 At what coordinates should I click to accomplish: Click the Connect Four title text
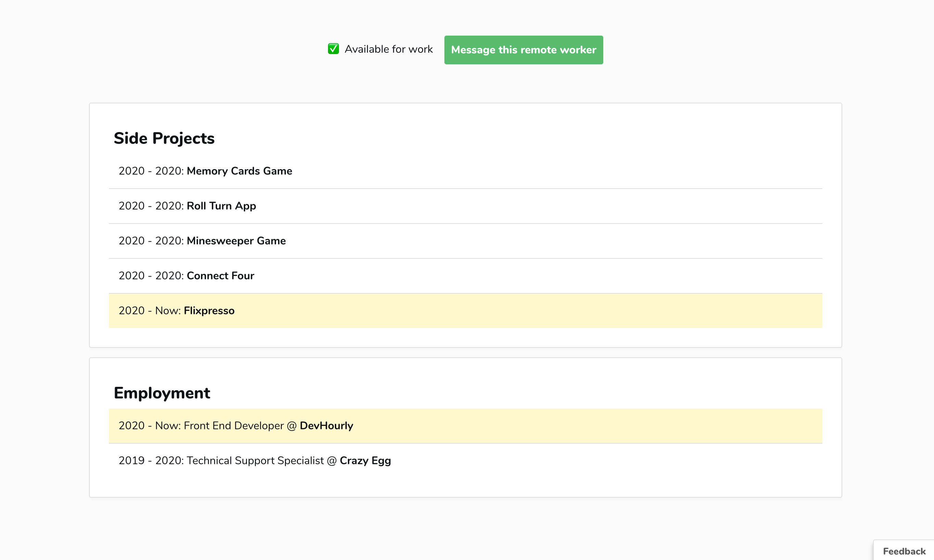tap(220, 276)
